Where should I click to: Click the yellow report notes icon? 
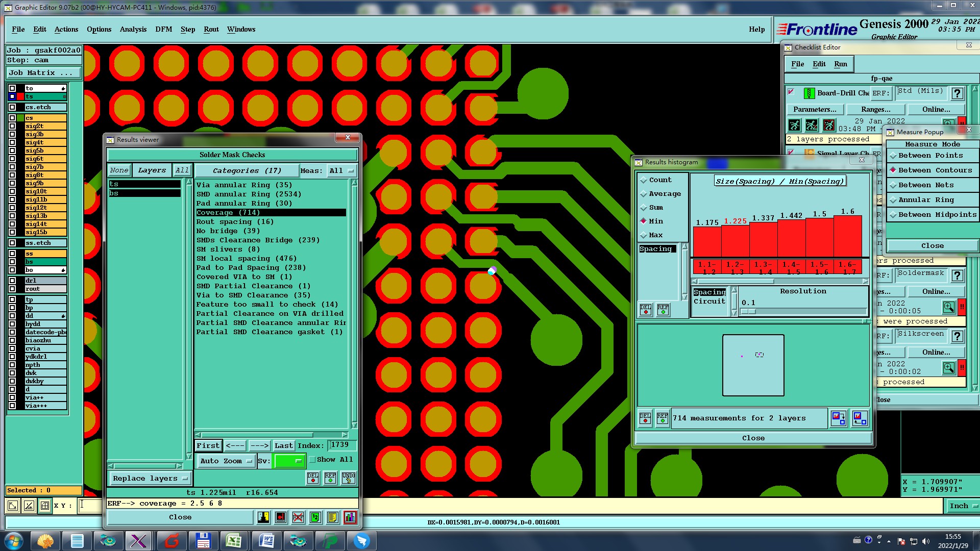coord(332,517)
